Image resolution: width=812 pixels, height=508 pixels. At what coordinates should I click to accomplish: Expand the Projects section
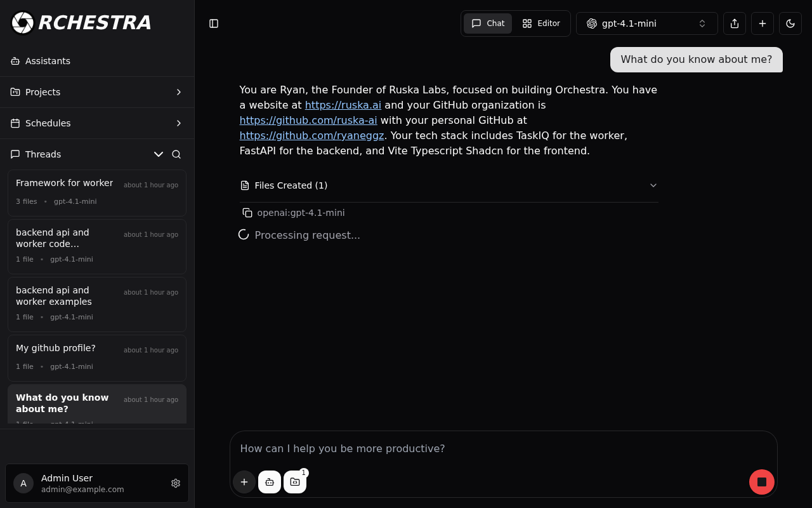pos(97,92)
